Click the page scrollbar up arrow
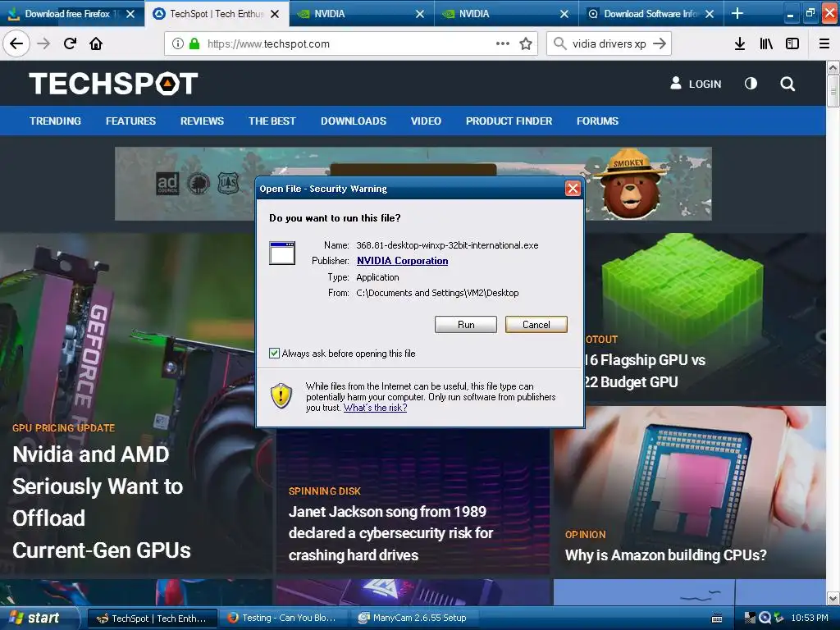 (833, 67)
